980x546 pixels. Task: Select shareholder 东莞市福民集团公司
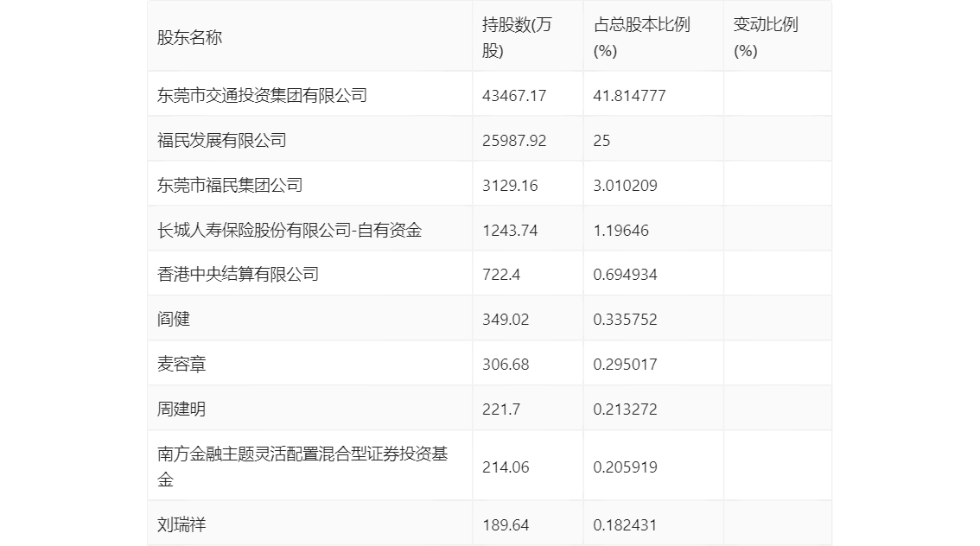coord(229,186)
